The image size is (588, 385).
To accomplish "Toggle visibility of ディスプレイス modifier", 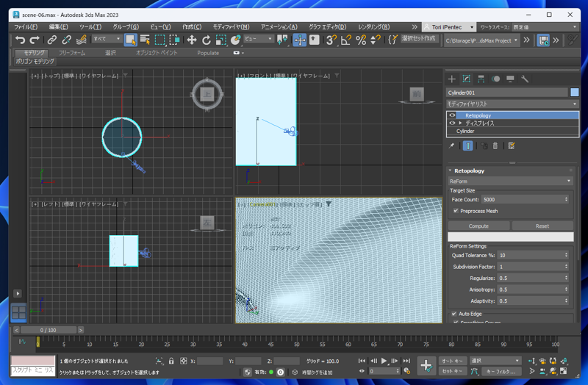I will point(452,123).
